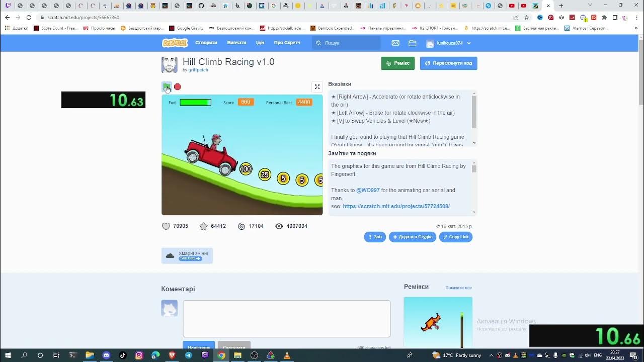The height and width of the screenshot is (362, 644).
Task: Click into the comment text box
Action: (x=287, y=319)
